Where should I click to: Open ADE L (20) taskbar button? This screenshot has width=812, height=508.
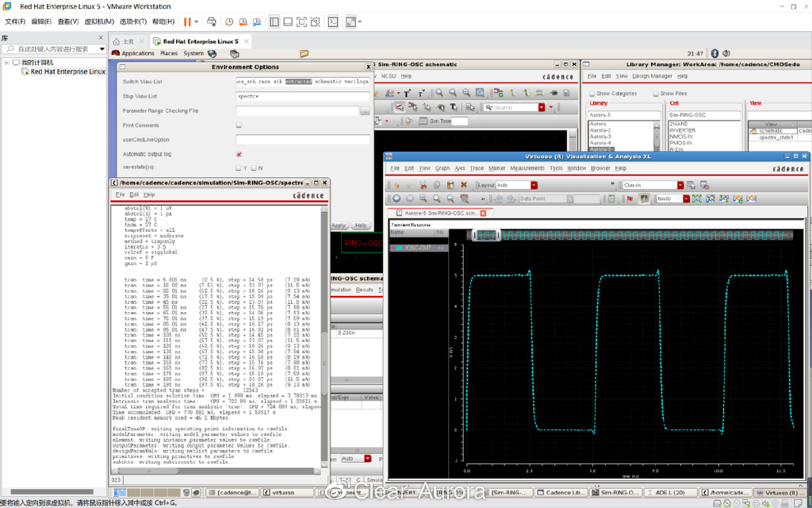point(670,492)
